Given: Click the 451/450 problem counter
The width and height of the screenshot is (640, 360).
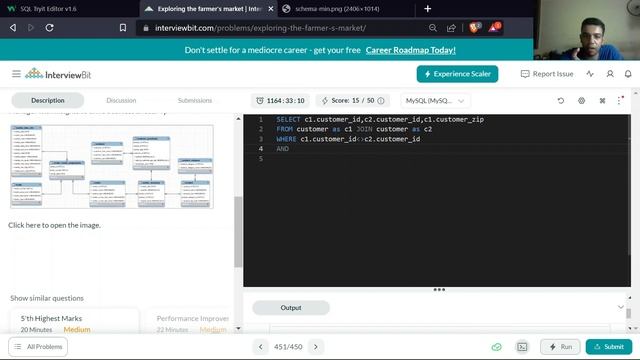Looking at the screenshot, I should [x=288, y=347].
